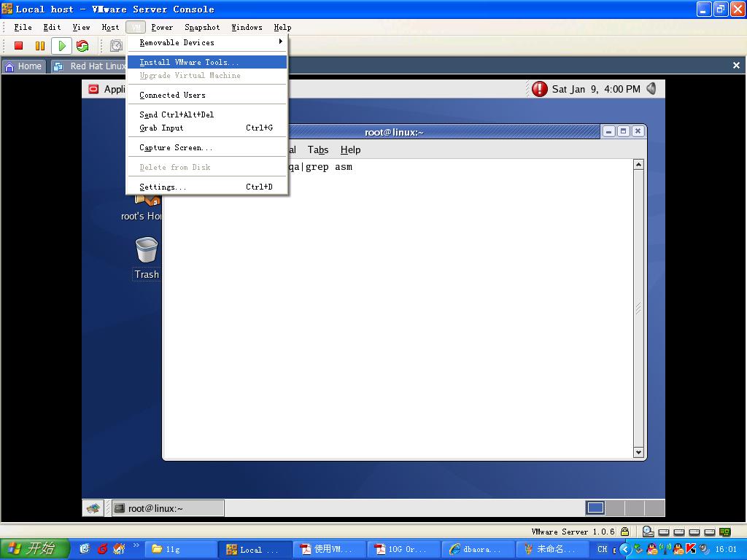Screen dimensions: 747x560
Task: Open Settings from the VM menu
Action: [206, 187]
